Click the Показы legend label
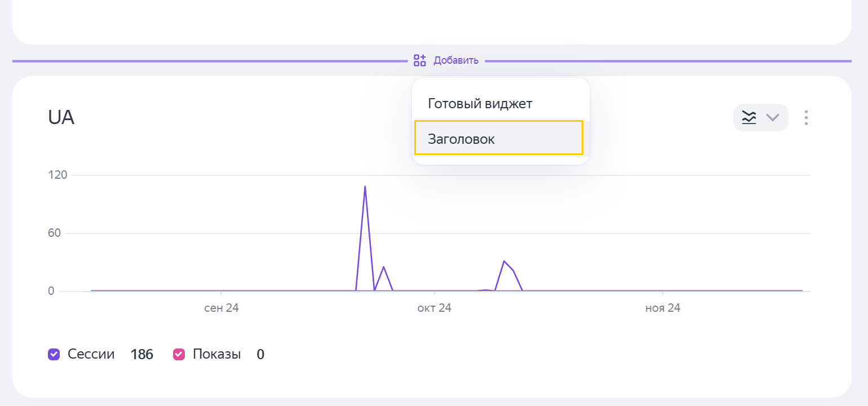868x406 pixels. point(216,355)
